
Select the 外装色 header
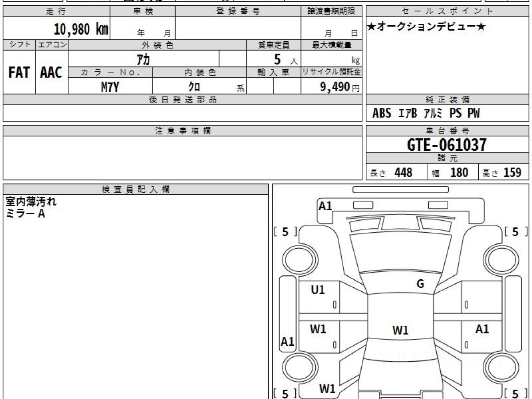pos(157,45)
